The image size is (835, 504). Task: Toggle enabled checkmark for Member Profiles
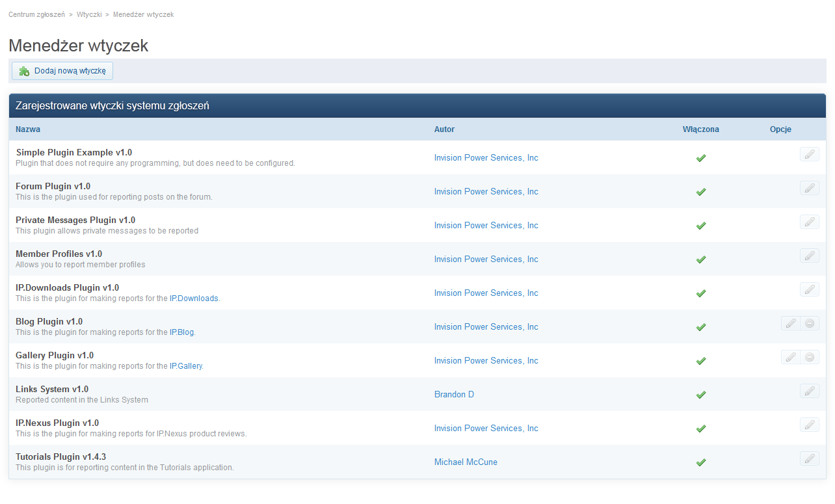[x=700, y=259]
